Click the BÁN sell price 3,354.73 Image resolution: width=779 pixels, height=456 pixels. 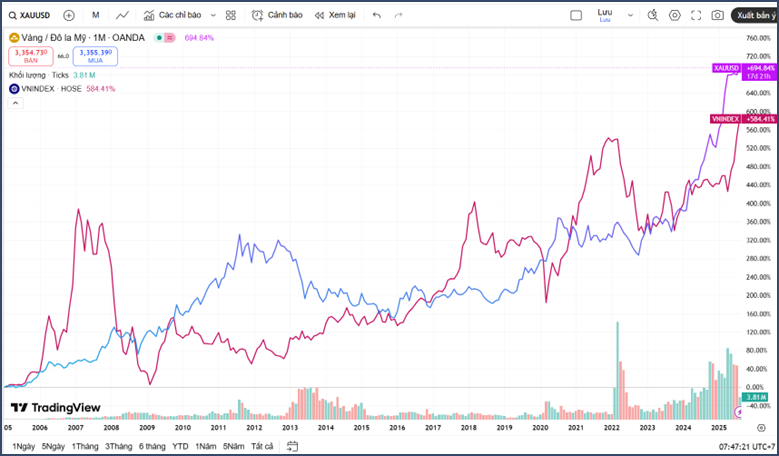[x=31, y=56]
